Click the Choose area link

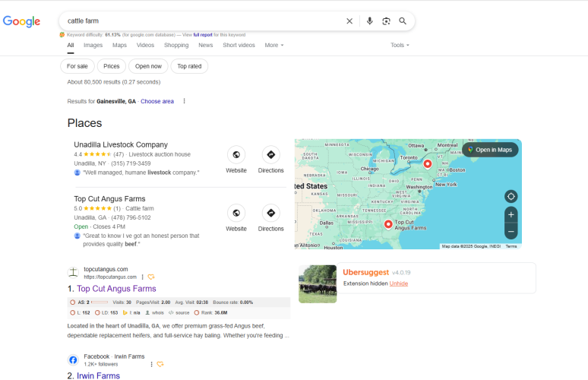click(x=157, y=101)
